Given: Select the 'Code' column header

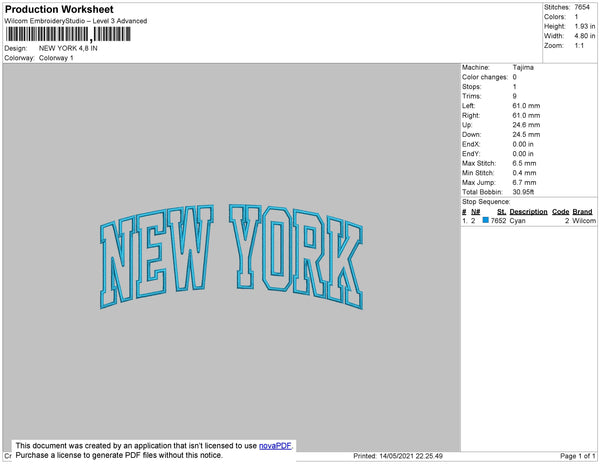Looking at the screenshot, I should (x=561, y=212).
